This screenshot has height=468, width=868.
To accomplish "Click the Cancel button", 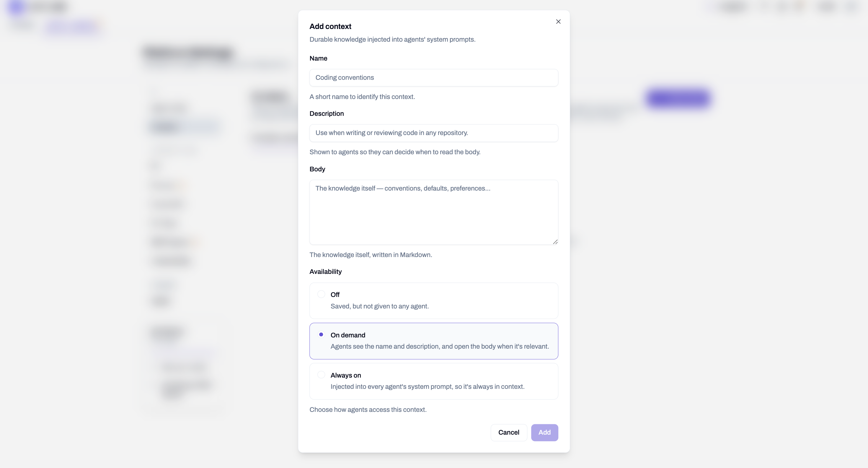I will coord(508,432).
